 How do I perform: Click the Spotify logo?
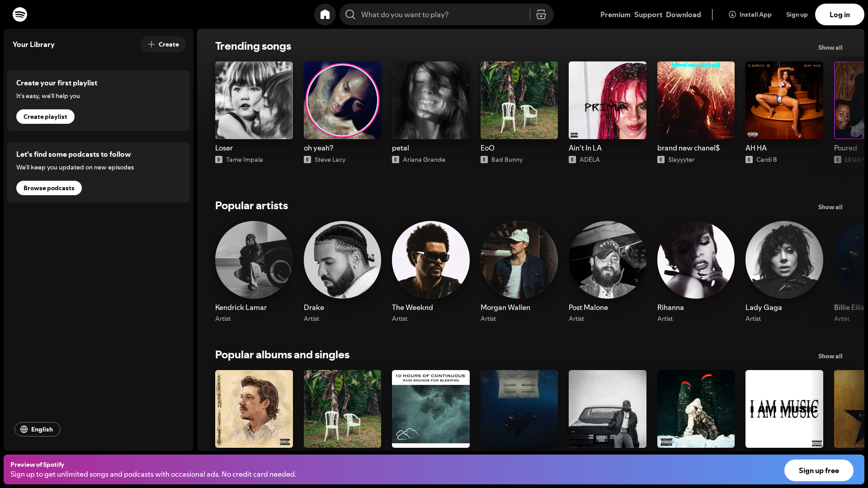[20, 14]
